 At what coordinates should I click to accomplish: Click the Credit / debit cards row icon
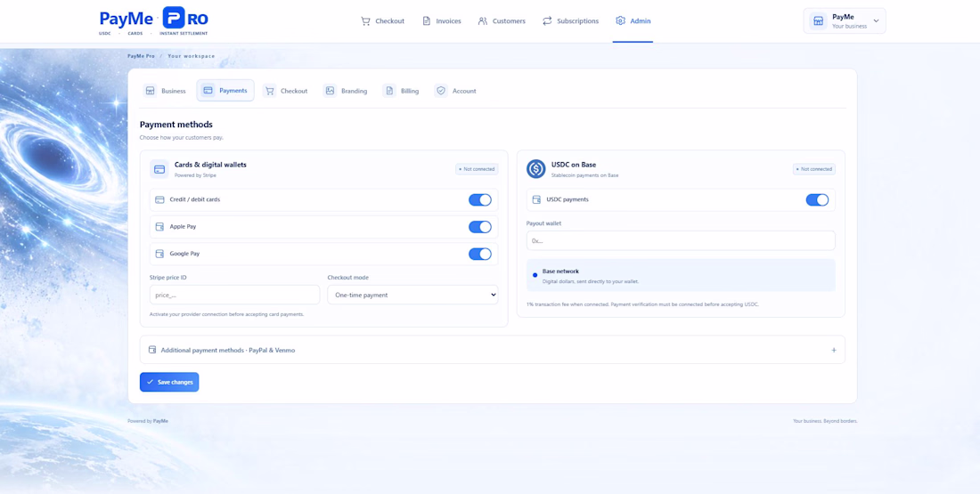159,200
